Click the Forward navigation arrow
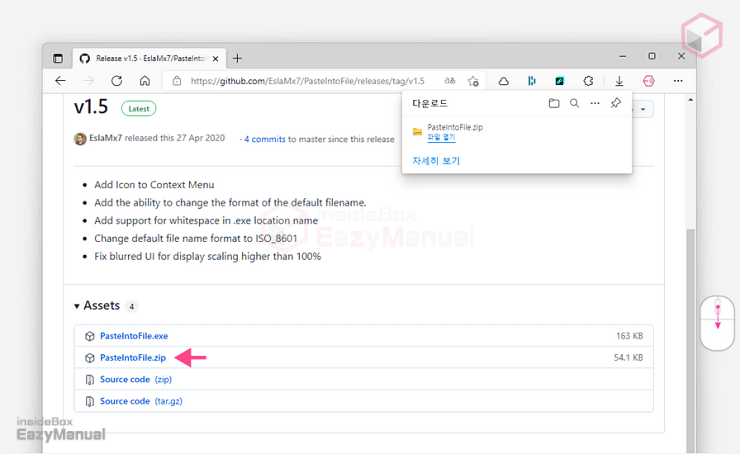This screenshot has height=454, width=740. pyautogui.click(x=88, y=81)
